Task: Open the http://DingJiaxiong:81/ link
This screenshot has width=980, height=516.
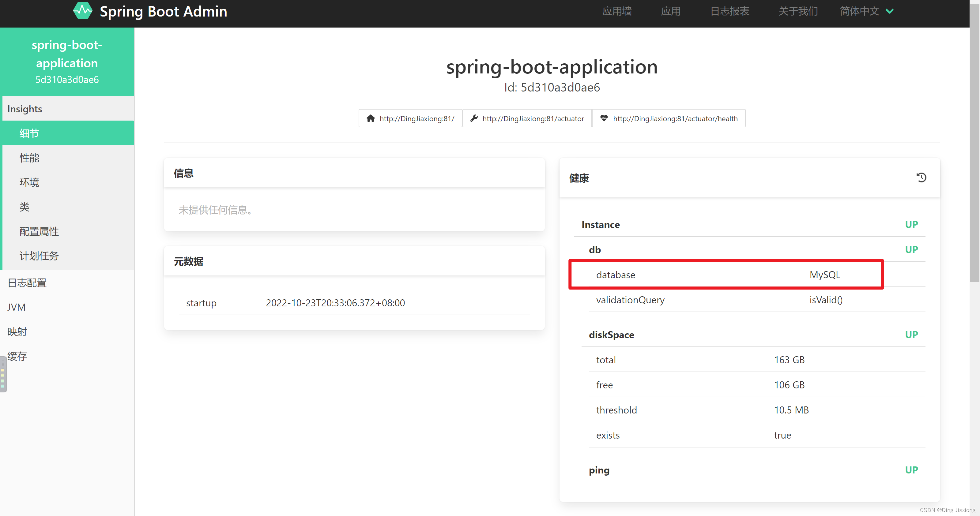Action: click(x=410, y=118)
